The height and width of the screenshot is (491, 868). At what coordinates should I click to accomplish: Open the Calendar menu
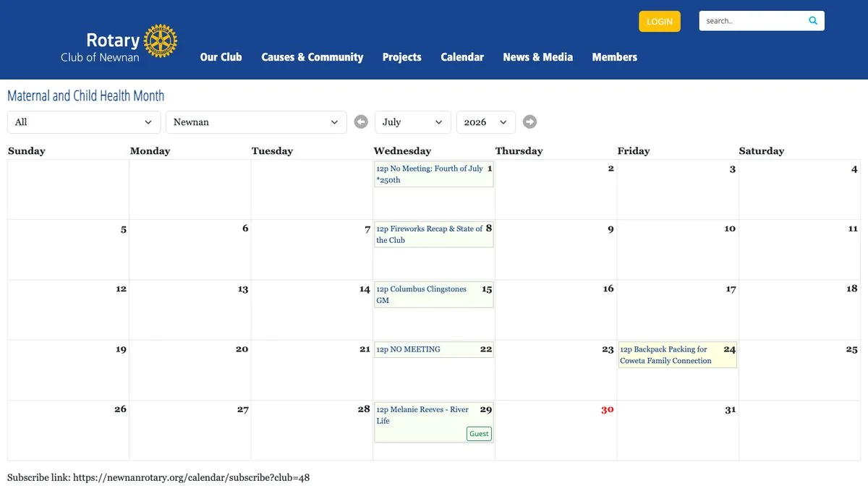[x=462, y=57]
